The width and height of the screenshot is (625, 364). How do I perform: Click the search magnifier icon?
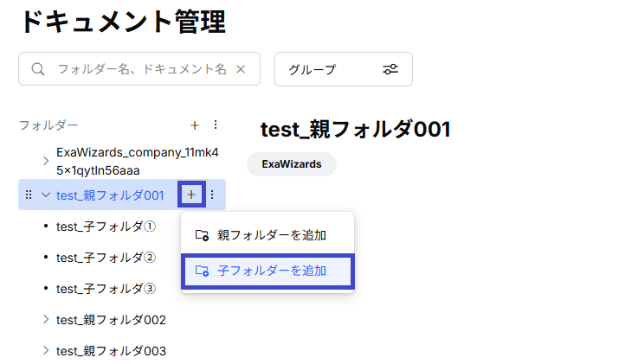coord(38,69)
